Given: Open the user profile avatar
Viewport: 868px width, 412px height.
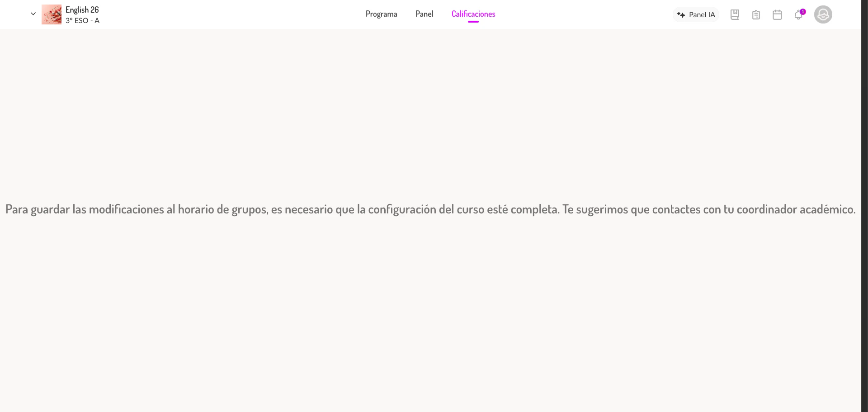Looking at the screenshot, I should (x=823, y=14).
